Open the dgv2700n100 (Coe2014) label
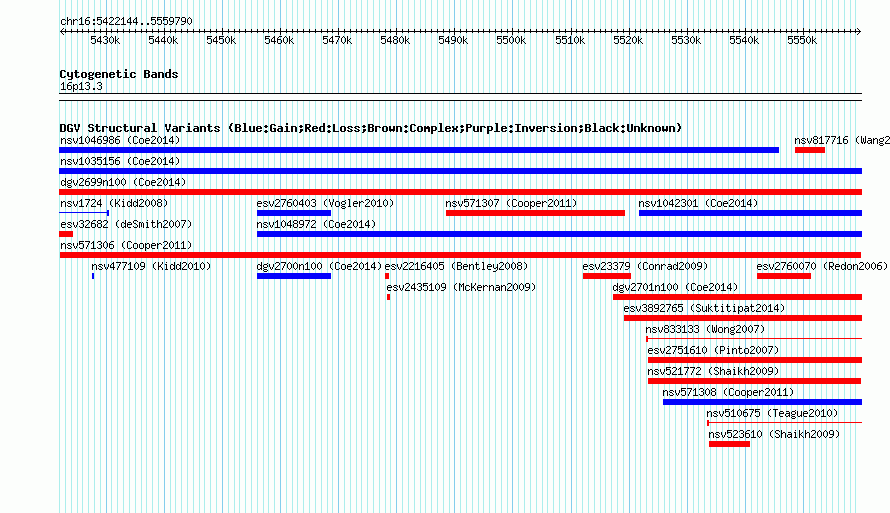 319,266
